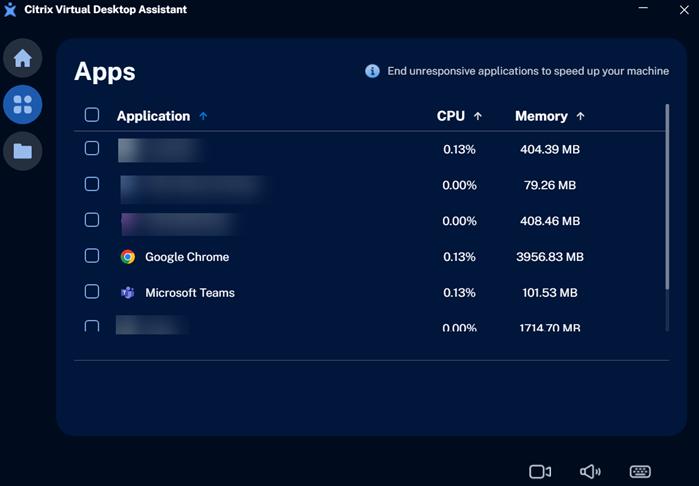699x486 pixels.
Task: Click the Microsoft Teams row name
Action: (190, 293)
